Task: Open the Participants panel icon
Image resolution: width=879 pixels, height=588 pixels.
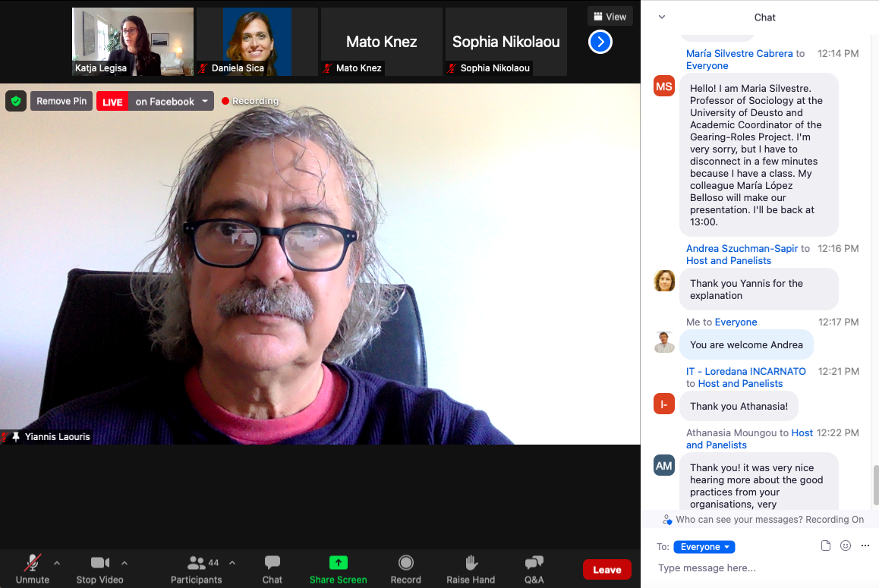Action: tap(197, 563)
